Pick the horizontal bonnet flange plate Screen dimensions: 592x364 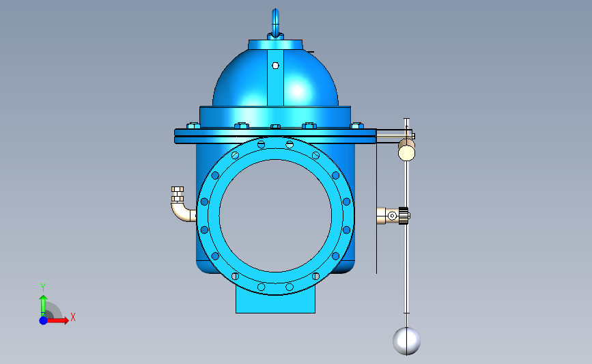tap(275, 136)
